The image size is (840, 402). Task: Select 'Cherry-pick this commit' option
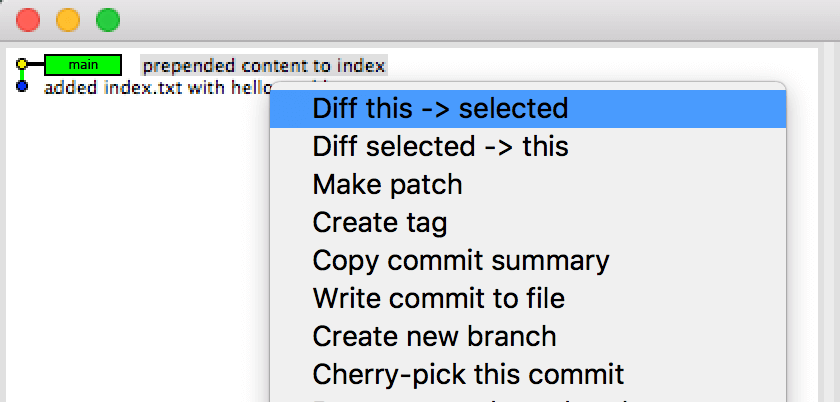[468, 374]
